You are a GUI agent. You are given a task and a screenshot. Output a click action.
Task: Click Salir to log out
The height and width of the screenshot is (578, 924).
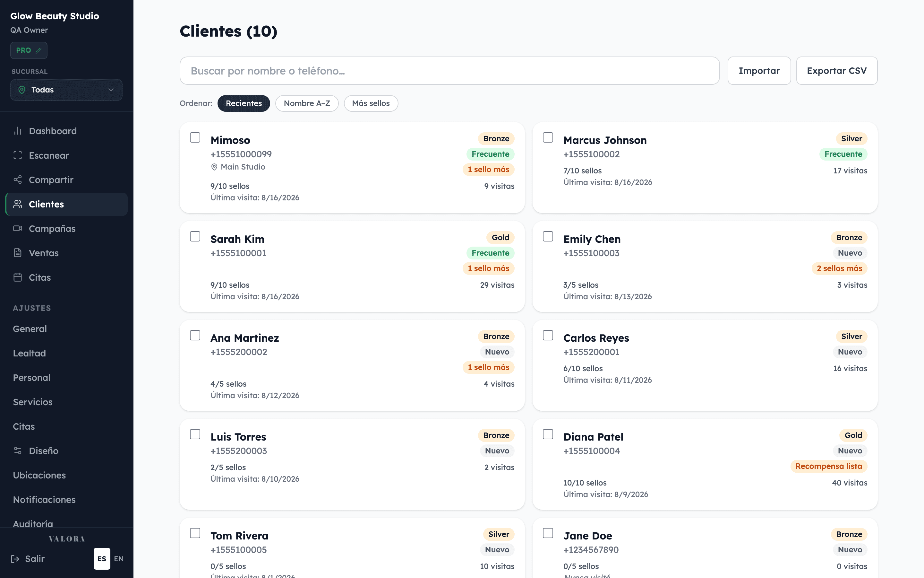(28, 559)
